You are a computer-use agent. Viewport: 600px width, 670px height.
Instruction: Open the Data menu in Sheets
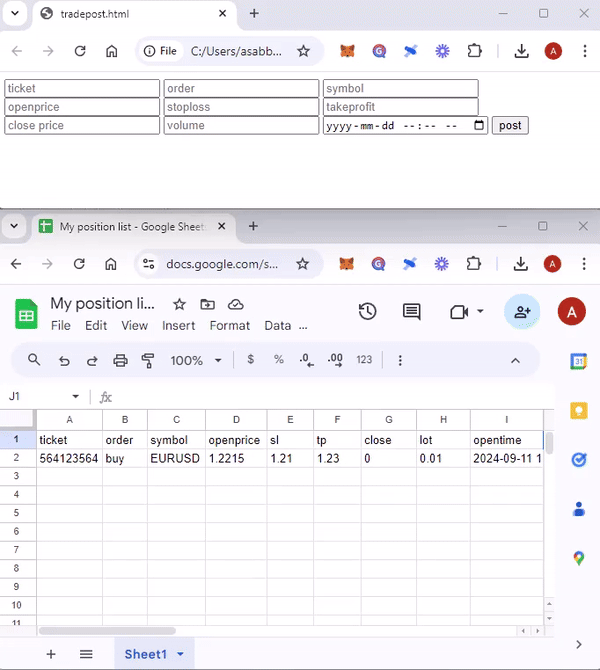click(x=277, y=326)
